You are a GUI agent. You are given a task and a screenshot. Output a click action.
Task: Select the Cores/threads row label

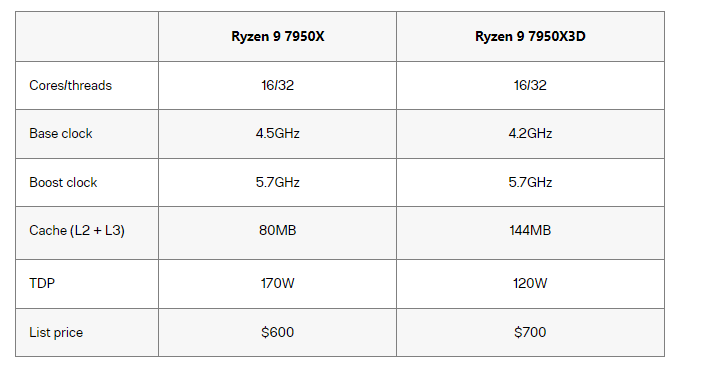tap(70, 85)
